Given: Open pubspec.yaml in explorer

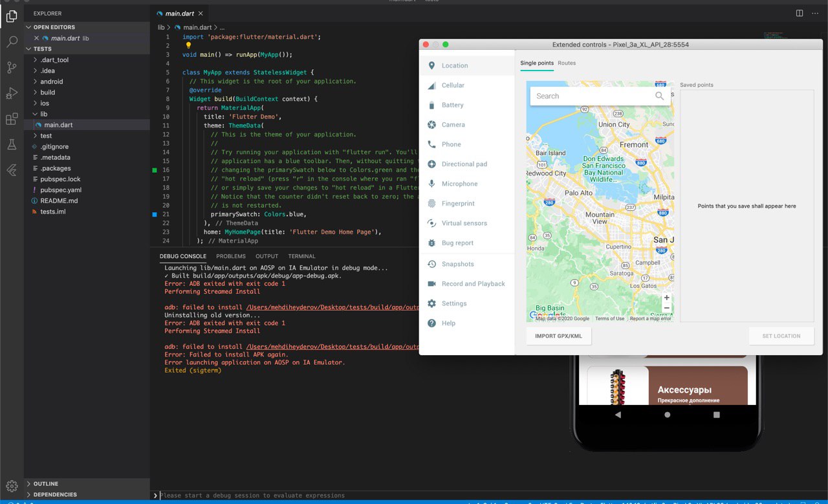Looking at the screenshot, I should pos(87,190).
